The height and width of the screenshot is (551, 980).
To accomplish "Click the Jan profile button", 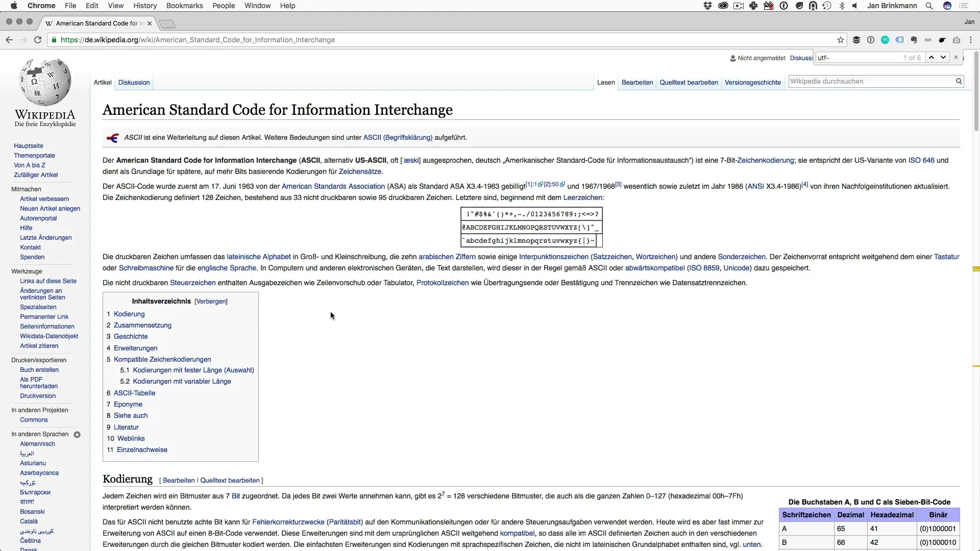I will pos(969,22).
